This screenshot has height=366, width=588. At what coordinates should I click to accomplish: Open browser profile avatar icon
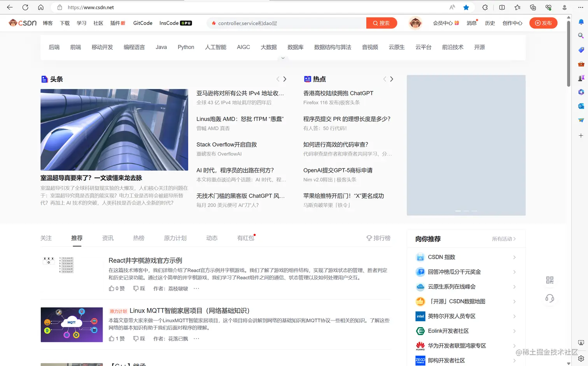[565, 7]
